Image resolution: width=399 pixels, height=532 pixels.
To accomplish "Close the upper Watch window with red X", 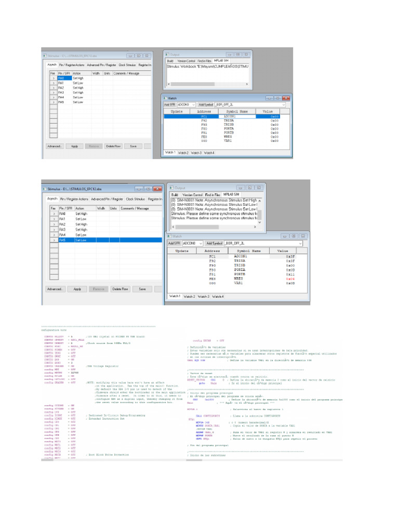I will click(286, 98).
